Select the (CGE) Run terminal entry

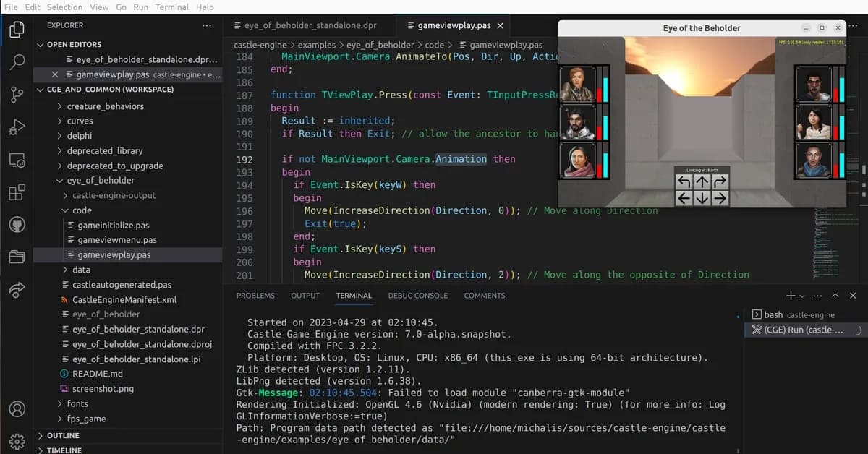click(804, 330)
